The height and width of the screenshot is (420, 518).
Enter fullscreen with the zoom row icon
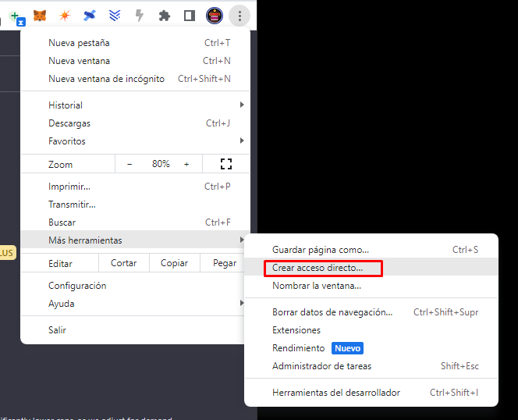coord(226,164)
